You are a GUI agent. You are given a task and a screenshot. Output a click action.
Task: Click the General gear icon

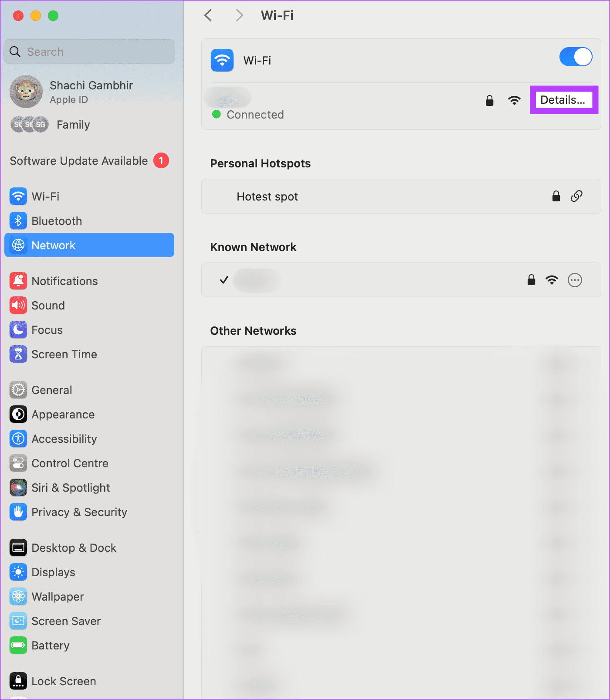[18, 390]
